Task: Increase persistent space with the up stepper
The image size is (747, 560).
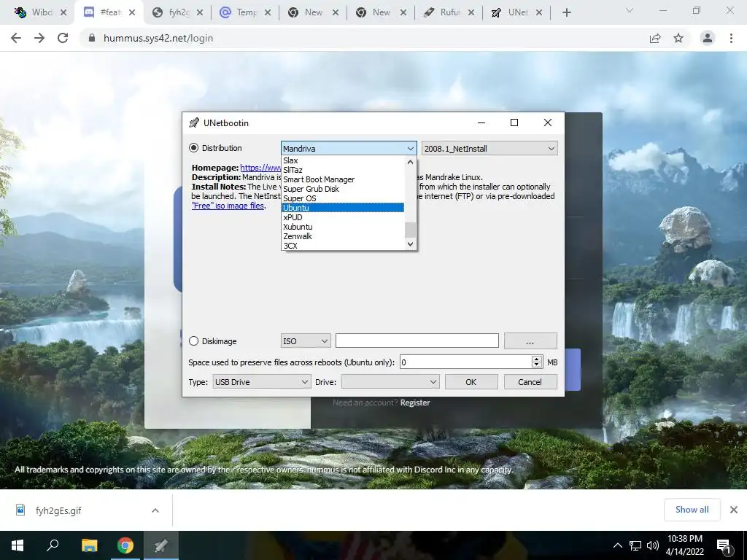Action: [x=537, y=359]
